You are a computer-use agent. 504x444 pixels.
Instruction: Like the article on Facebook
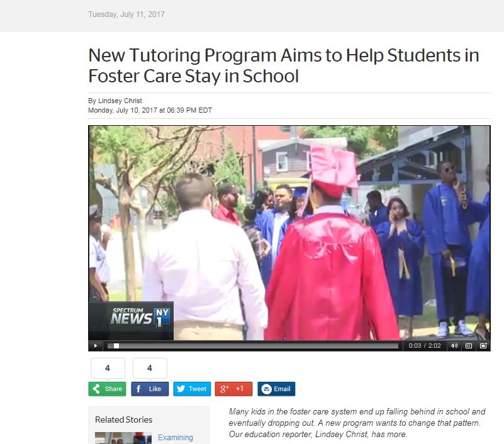pyautogui.click(x=150, y=389)
